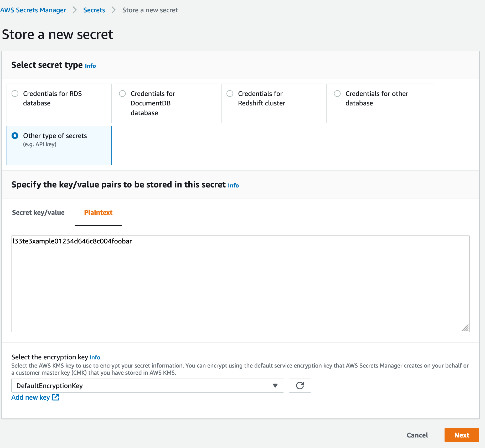Click the resize handle of the plaintext box
The height and width of the screenshot is (448, 485).
(465, 328)
